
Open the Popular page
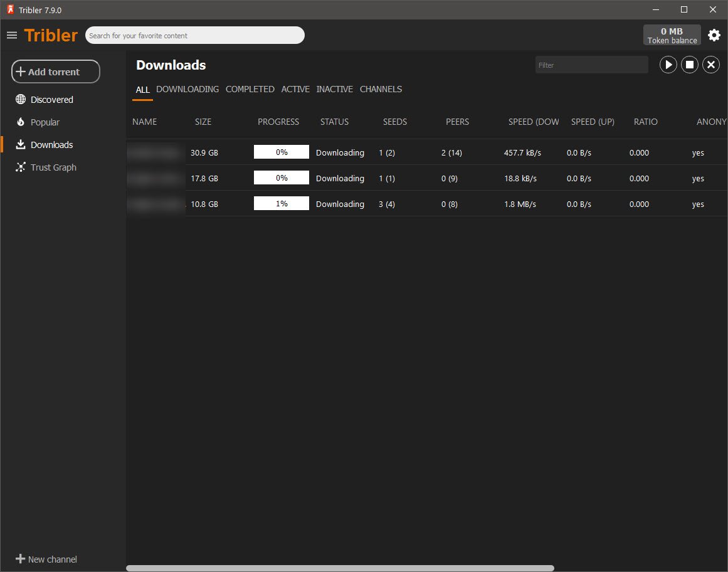click(x=45, y=122)
